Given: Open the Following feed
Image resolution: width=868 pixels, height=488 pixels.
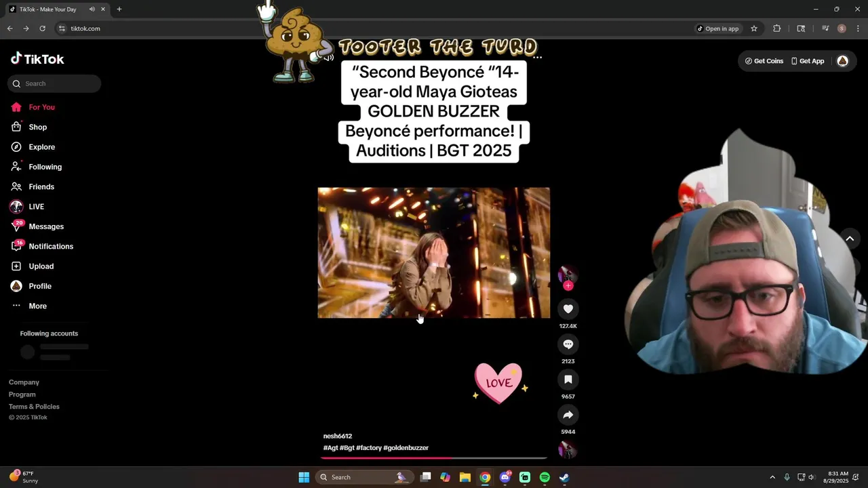Looking at the screenshot, I should [x=45, y=167].
